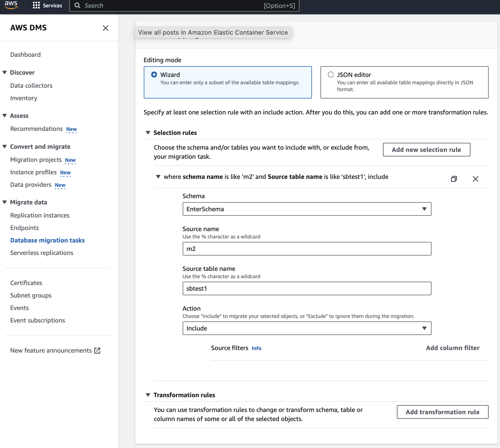This screenshot has height=448, width=500.
Task: Open Endpoints page
Action: click(x=24, y=228)
